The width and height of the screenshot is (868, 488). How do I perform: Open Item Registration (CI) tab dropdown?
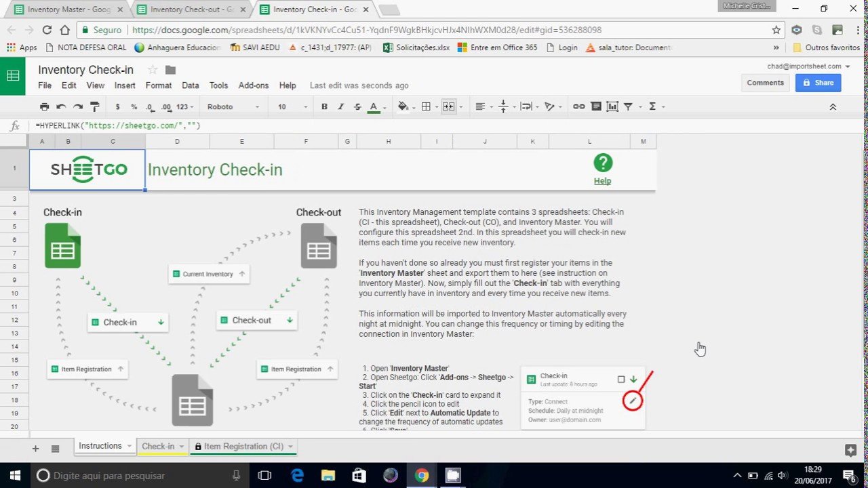coord(290,446)
